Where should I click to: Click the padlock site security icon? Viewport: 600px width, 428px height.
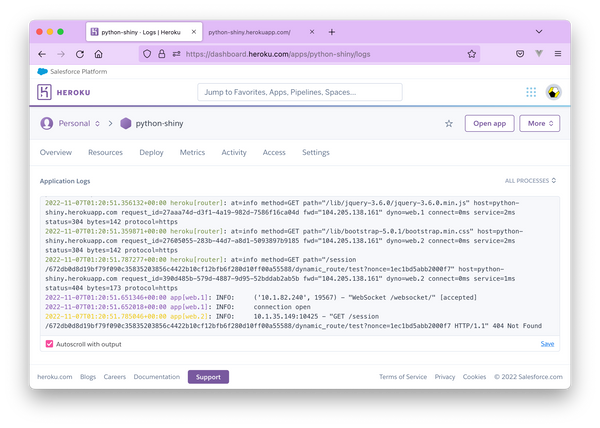click(161, 54)
